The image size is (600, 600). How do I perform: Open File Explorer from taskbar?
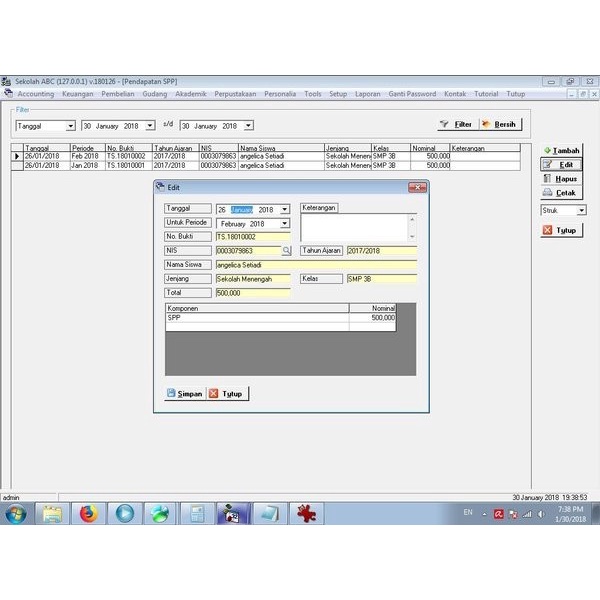(x=52, y=514)
